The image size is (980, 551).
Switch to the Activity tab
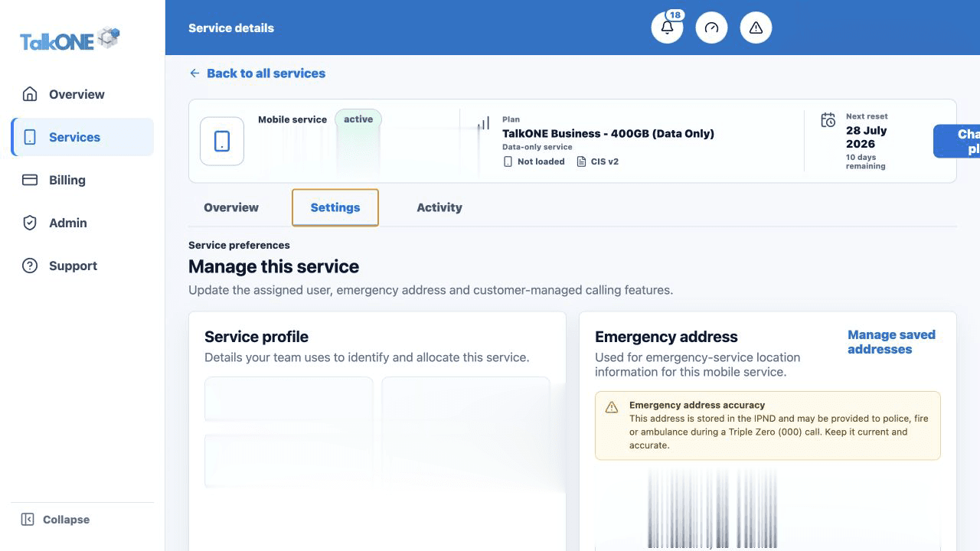(439, 207)
